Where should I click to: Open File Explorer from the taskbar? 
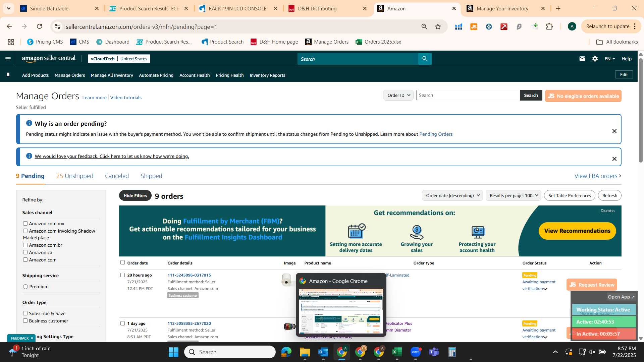tap(305, 352)
